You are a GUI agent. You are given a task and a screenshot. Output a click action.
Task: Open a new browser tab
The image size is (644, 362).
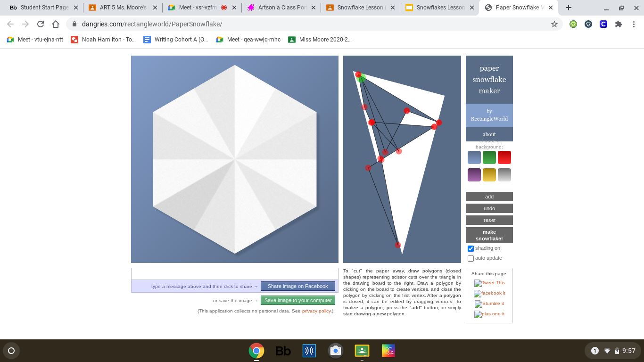pos(569,8)
